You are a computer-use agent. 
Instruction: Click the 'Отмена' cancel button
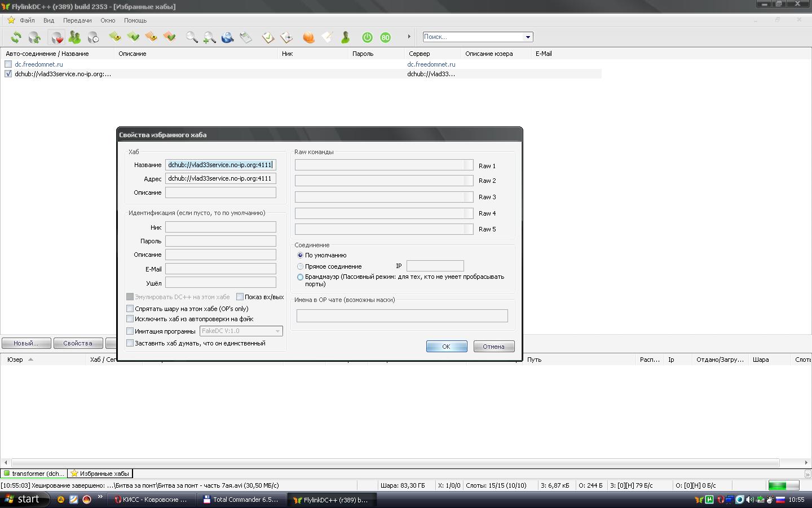(x=493, y=347)
